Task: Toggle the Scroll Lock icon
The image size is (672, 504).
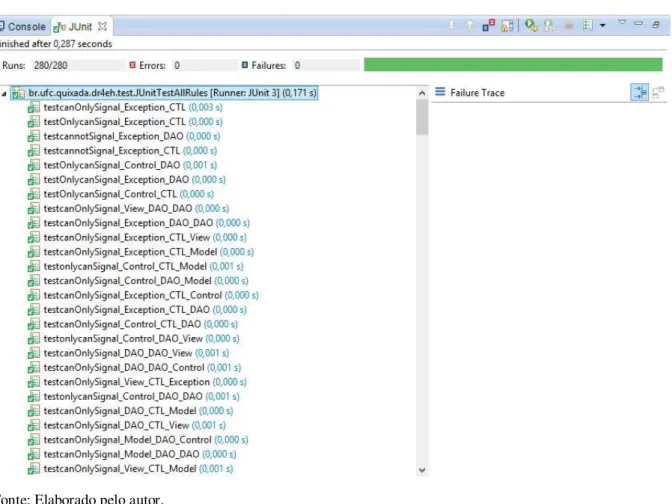Action: pos(507,26)
